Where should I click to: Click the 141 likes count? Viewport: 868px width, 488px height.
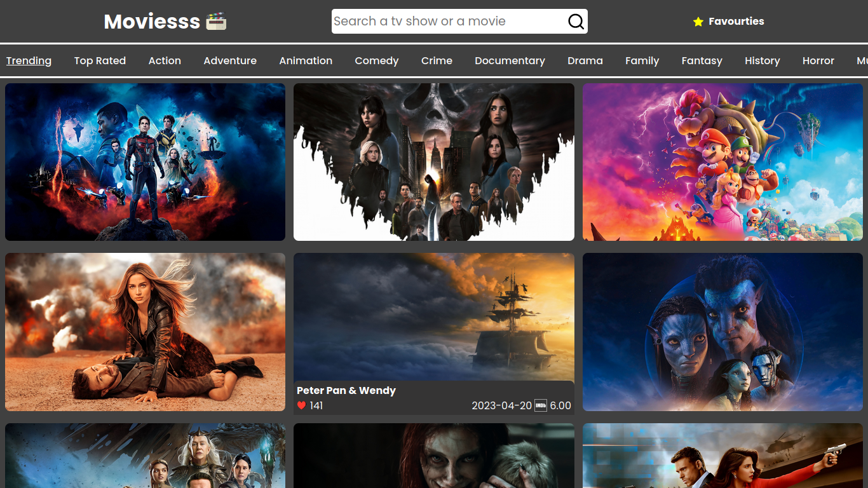pyautogui.click(x=316, y=405)
